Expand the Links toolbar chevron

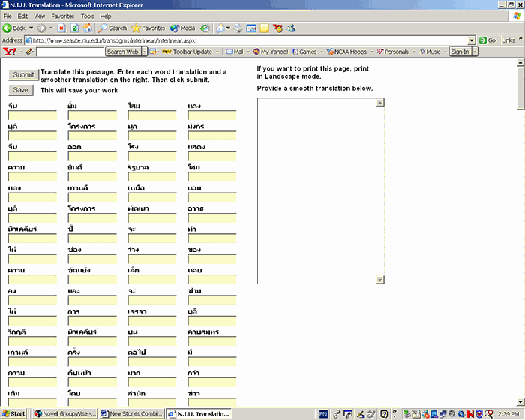(x=520, y=38)
